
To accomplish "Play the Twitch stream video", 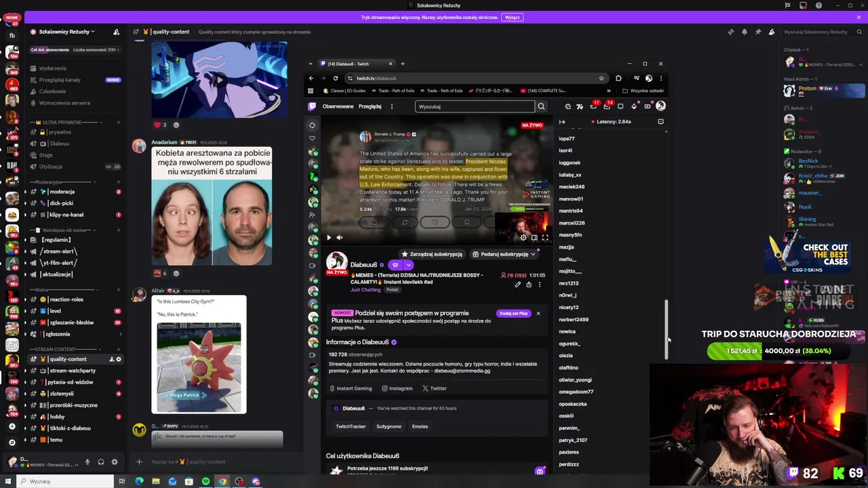I will pos(329,237).
